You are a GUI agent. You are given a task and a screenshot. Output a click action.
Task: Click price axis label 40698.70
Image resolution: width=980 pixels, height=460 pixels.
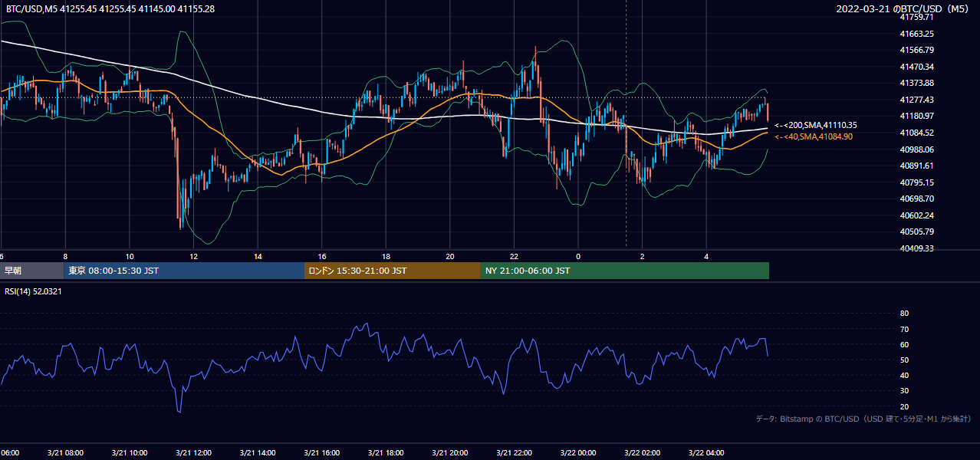tap(916, 199)
